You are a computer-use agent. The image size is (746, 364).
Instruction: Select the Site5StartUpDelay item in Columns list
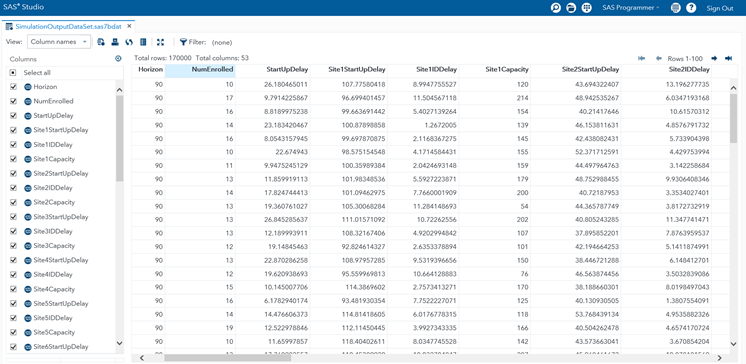(x=60, y=304)
